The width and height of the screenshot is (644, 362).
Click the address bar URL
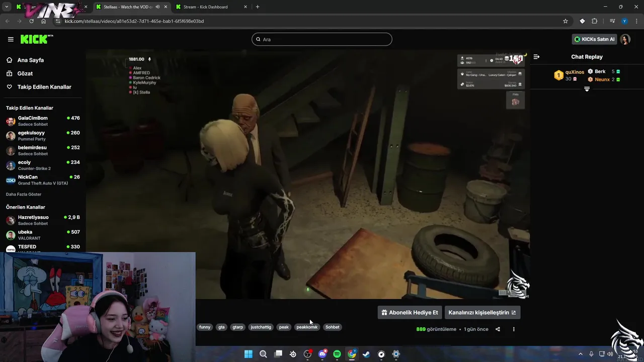[134, 21]
